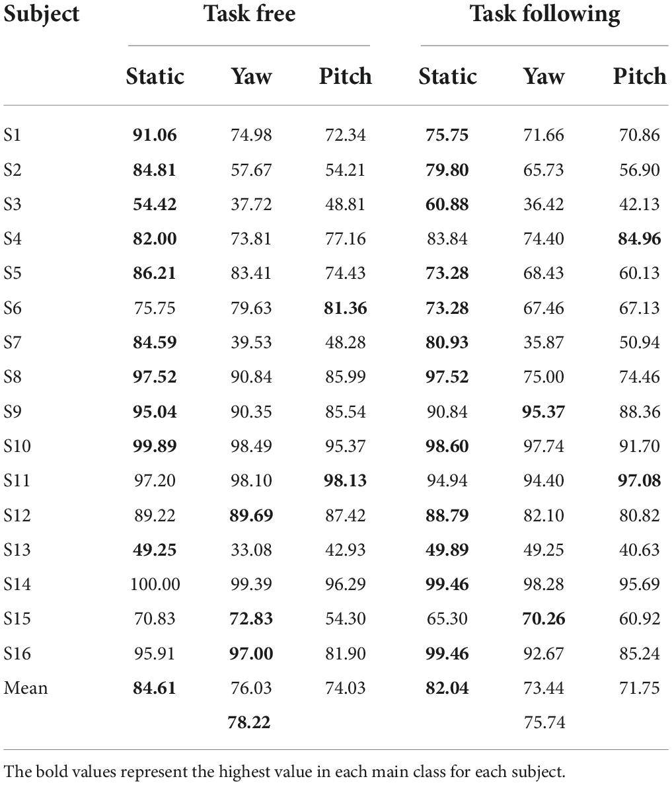Select S14 value 100.00
The height and width of the screenshot is (785, 672).
tap(155, 583)
